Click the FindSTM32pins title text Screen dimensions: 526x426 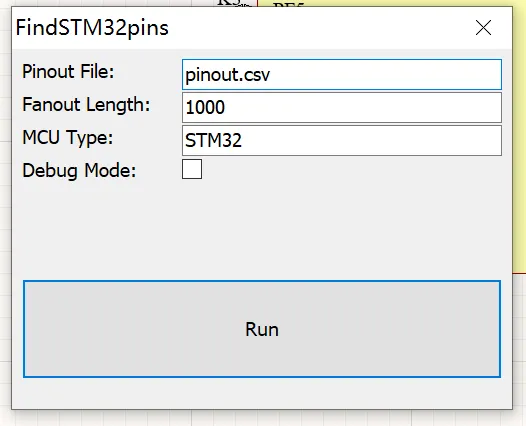[92, 28]
